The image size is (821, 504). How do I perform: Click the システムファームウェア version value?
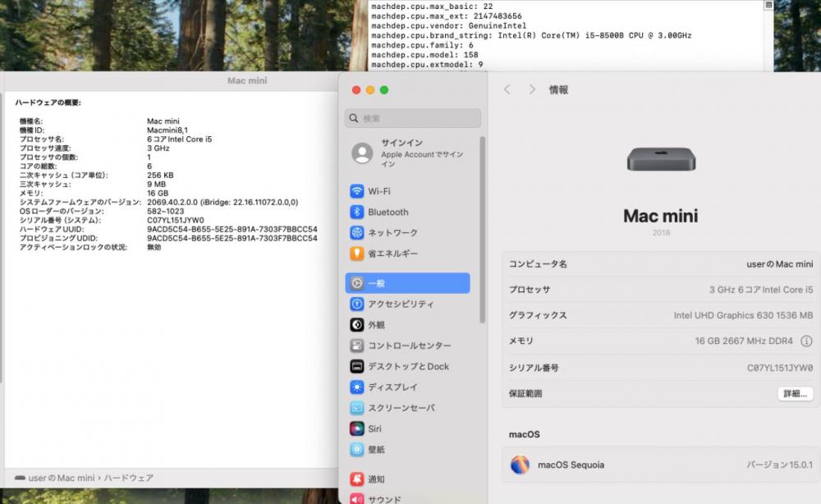pyautogui.click(x=222, y=202)
